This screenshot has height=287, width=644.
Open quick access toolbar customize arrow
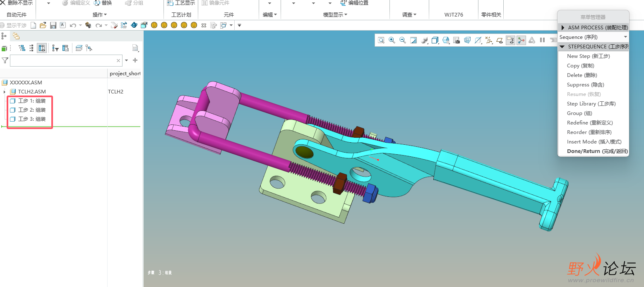point(239,26)
